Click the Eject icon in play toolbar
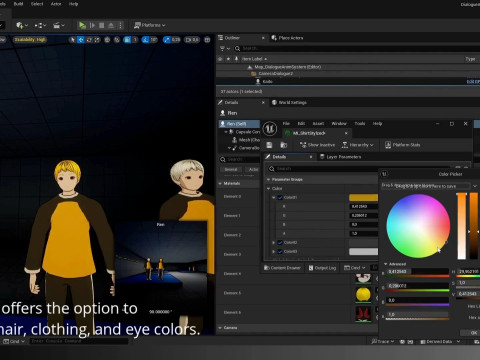The width and height of the screenshot is (480, 360). pos(111,25)
